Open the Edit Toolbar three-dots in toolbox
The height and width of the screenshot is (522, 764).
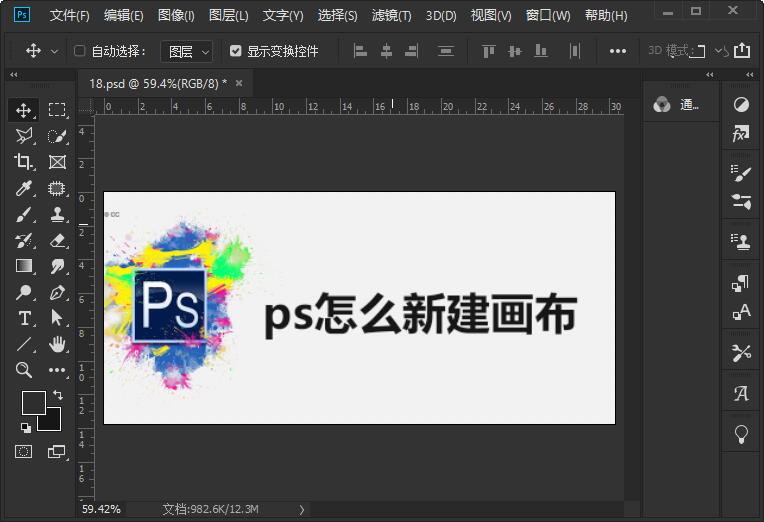[57, 370]
